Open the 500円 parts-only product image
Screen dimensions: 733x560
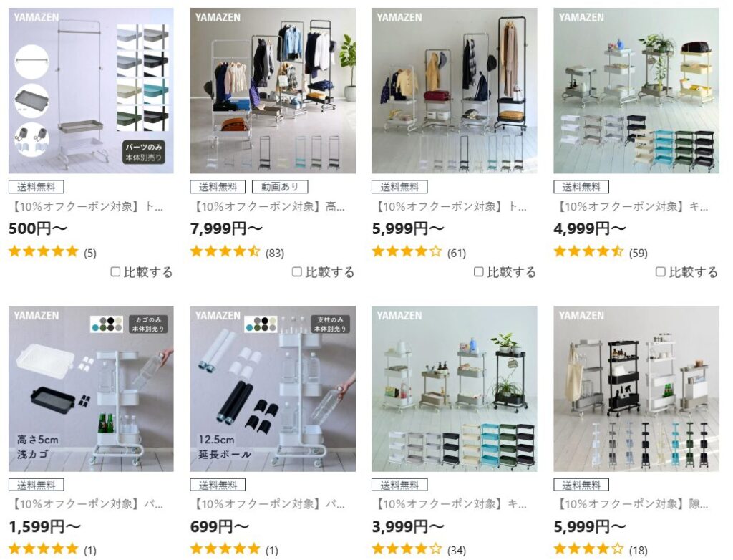coord(91,91)
